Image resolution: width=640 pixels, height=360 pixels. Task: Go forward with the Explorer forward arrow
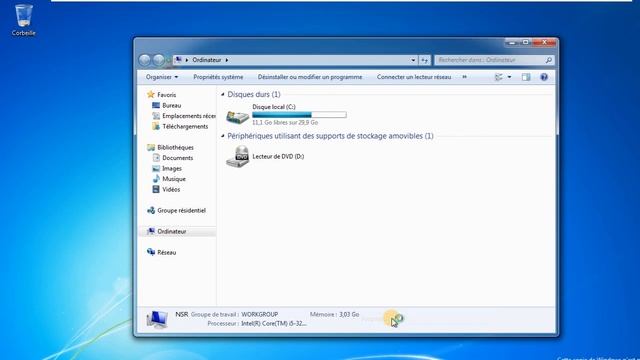click(158, 60)
